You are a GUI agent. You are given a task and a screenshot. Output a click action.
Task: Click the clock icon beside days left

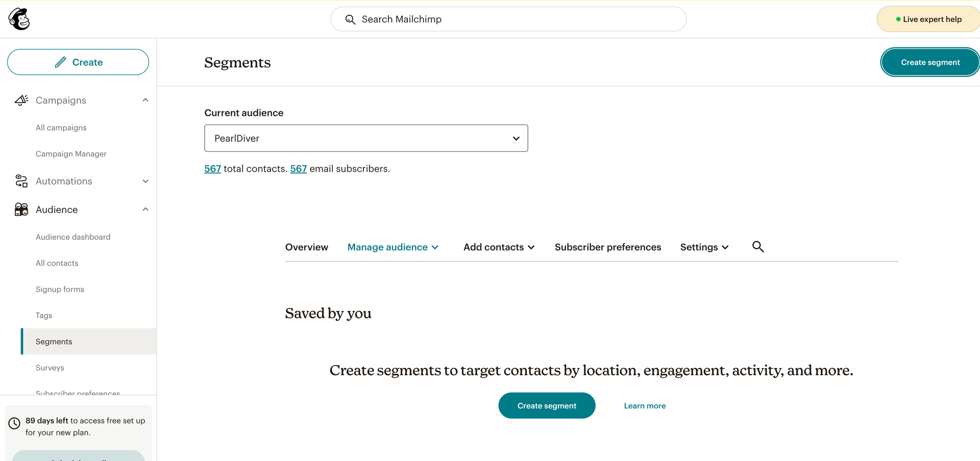[x=14, y=423]
